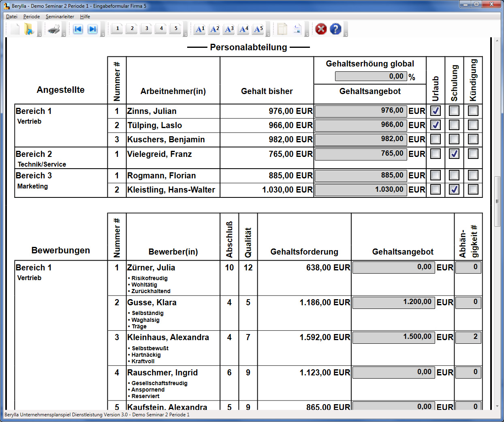Click the Bewerbungen section label
The height and width of the screenshot is (422, 504).
61,250
